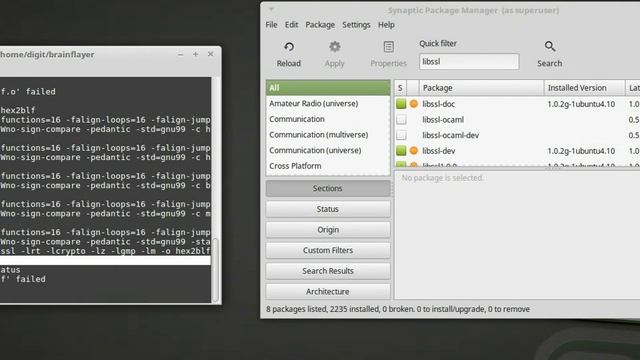
Task: Open the Package menu
Action: 320,25
